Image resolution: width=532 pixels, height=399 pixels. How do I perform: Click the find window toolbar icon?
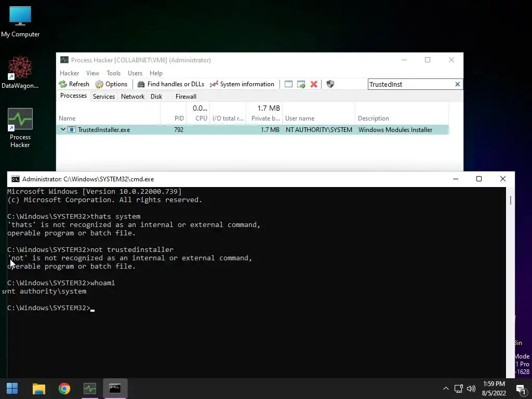pos(288,84)
